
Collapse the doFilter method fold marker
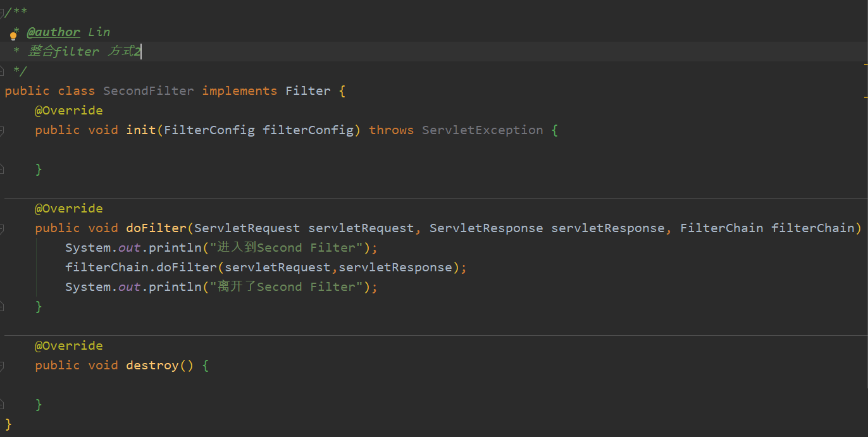[x=2, y=228]
